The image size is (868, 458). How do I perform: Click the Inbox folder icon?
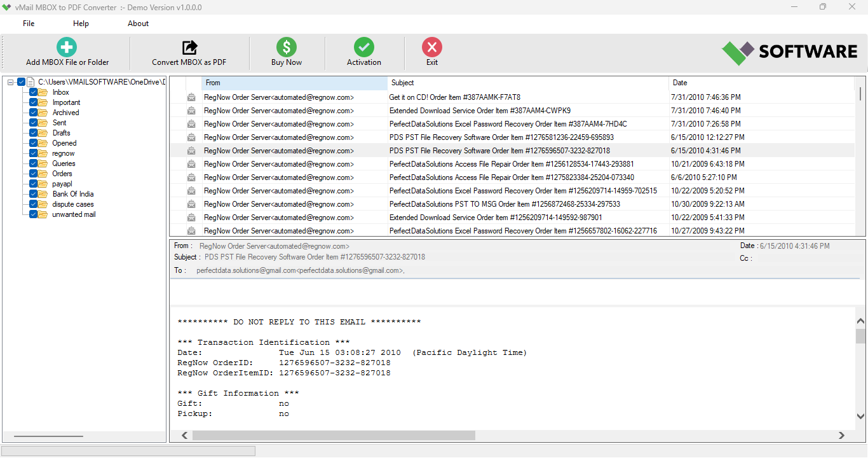tap(41, 92)
